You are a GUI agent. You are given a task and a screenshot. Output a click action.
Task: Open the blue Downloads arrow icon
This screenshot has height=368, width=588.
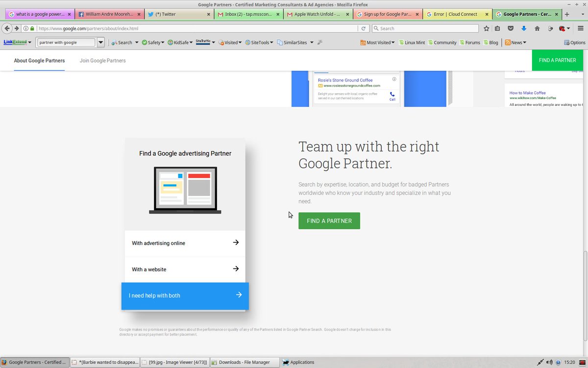coord(523,28)
